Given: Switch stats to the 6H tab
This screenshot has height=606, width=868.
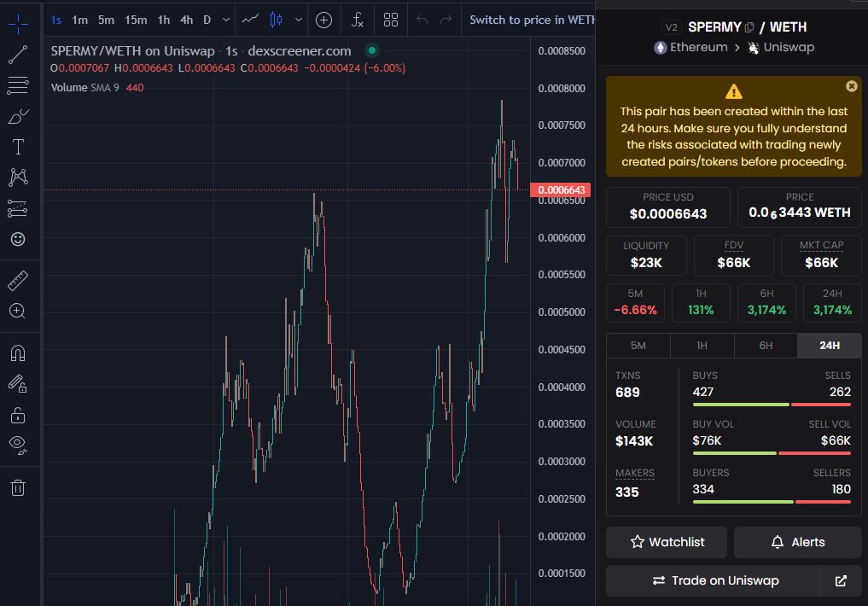Looking at the screenshot, I should [766, 346].
